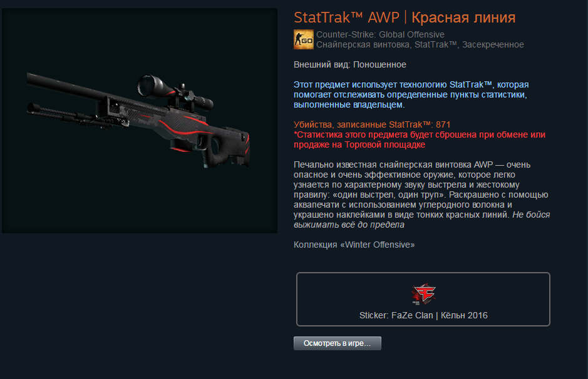Click the blue StatTrak technology description

coord(411,94)
